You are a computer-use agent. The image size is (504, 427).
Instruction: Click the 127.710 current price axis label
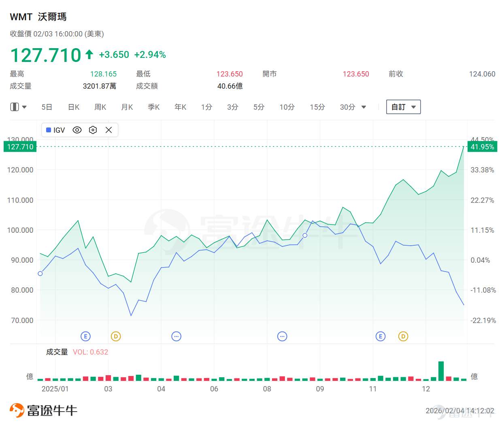[x=20, y=147]
